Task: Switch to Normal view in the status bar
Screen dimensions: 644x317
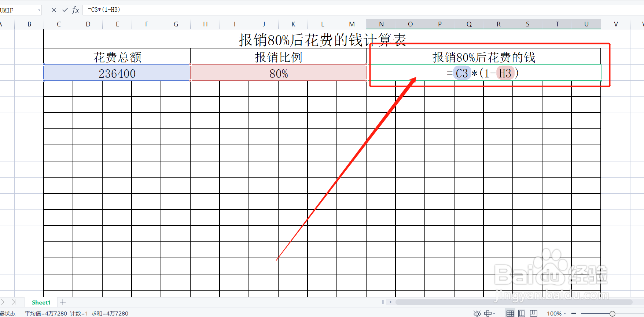Action: (x=510, y=313)
